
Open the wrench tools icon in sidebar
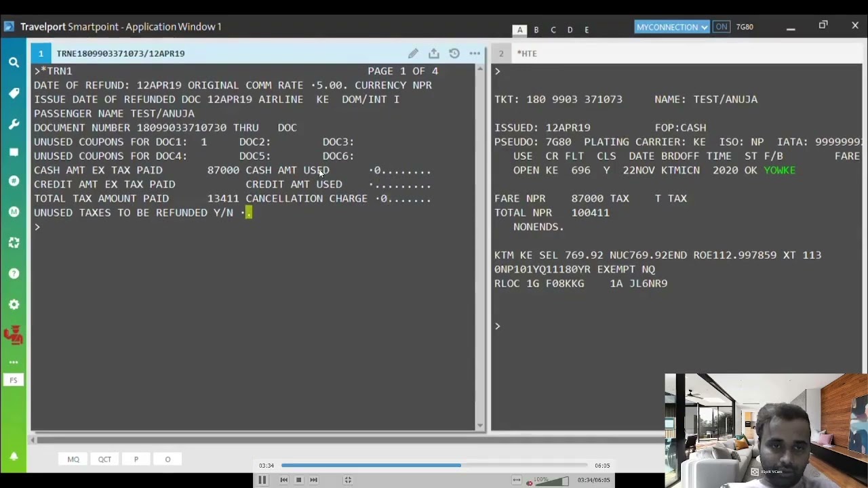[x=14, y=125]
